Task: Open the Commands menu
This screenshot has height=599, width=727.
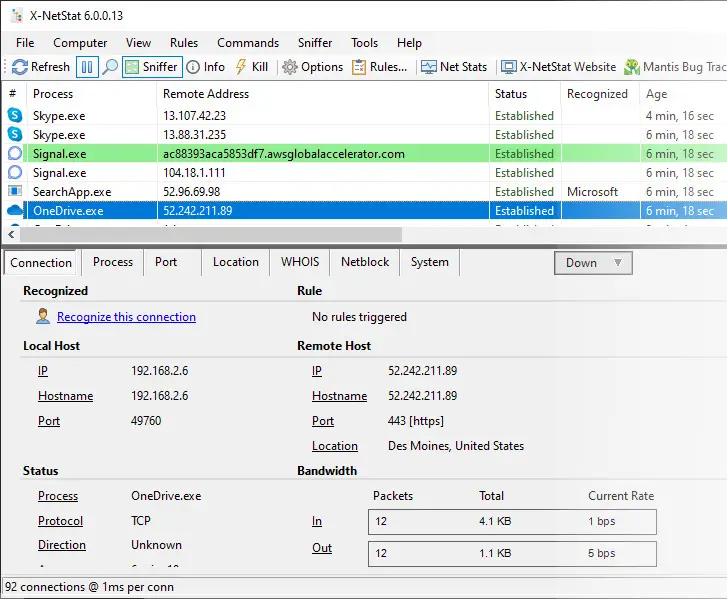Action: click(x=248, y=43)
